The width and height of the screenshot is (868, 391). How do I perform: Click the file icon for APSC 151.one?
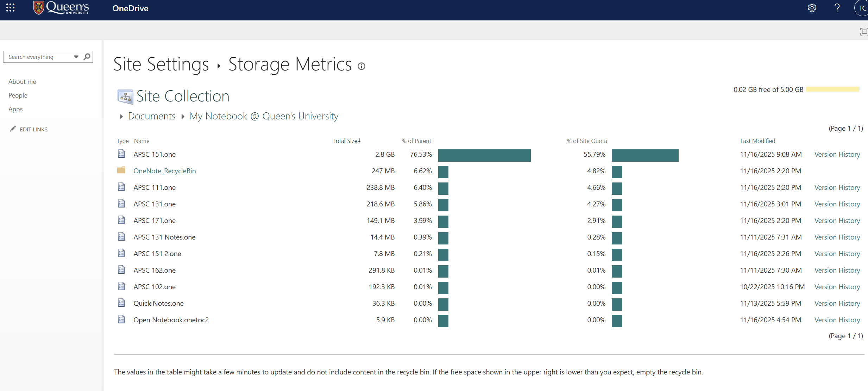click(121, 154)
